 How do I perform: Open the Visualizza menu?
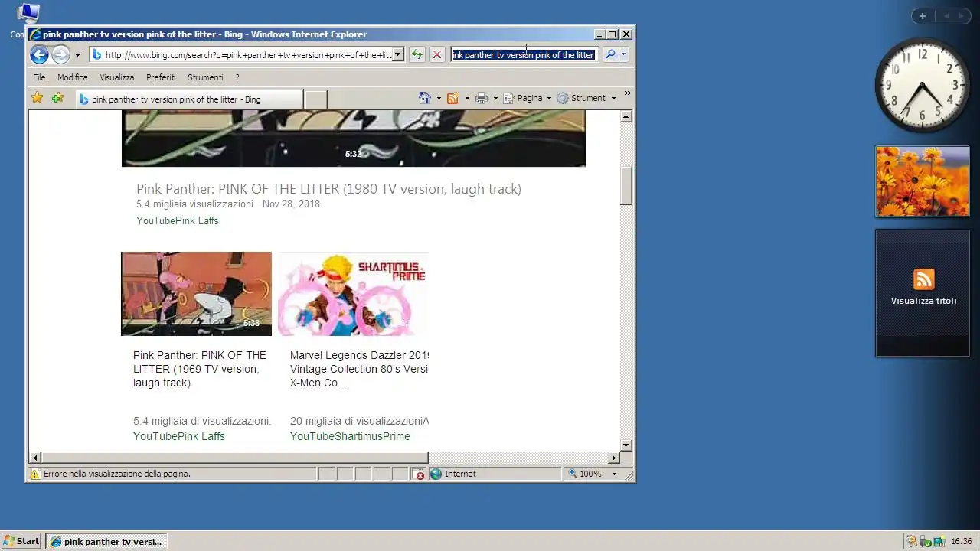pyautogui.click(x=117, y=77)
